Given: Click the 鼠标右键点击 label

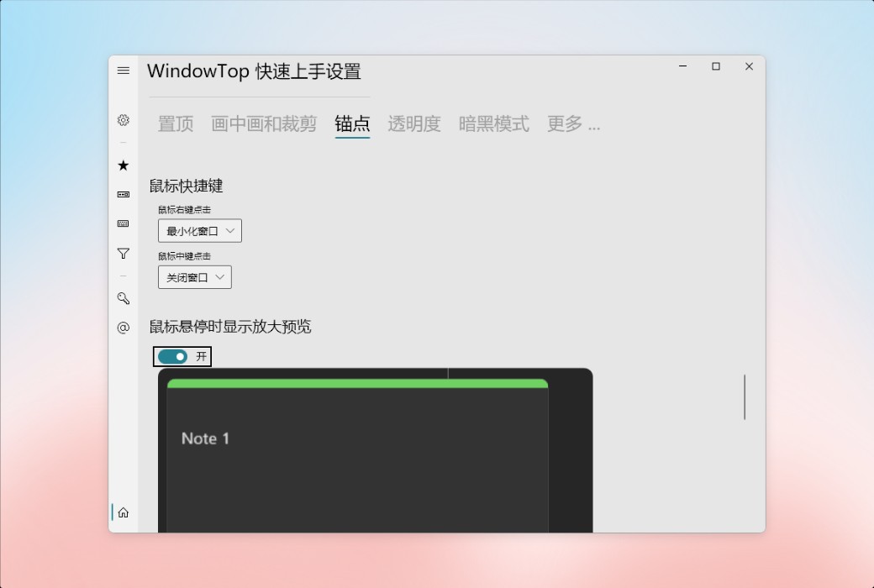Looking at the screenshot, I should pos(184,209).
